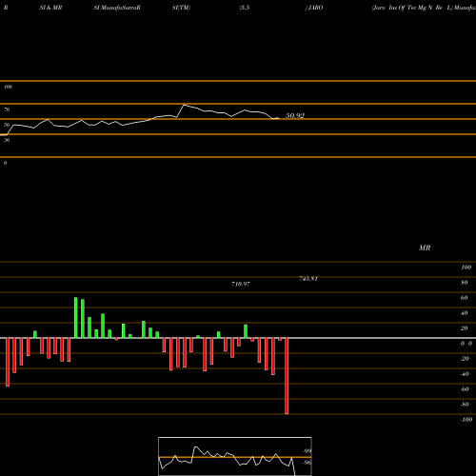Screen dimensions: 476x476
Task: Click the SI(TM) header text
Action: click(181, 8)
